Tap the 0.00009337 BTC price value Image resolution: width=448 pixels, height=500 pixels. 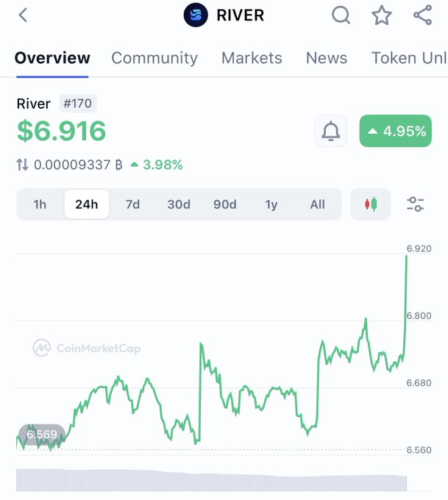pos(78,165)
